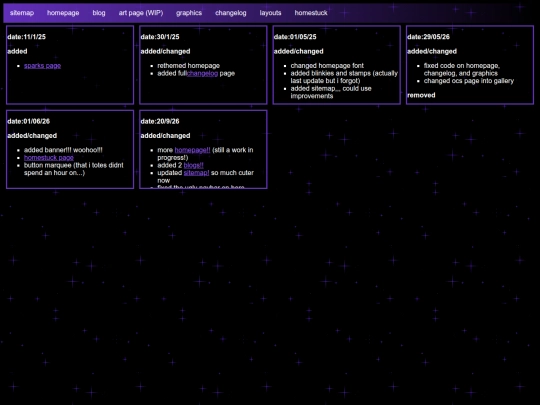Click 'changed homepage font' list item

tap(327, 66)
